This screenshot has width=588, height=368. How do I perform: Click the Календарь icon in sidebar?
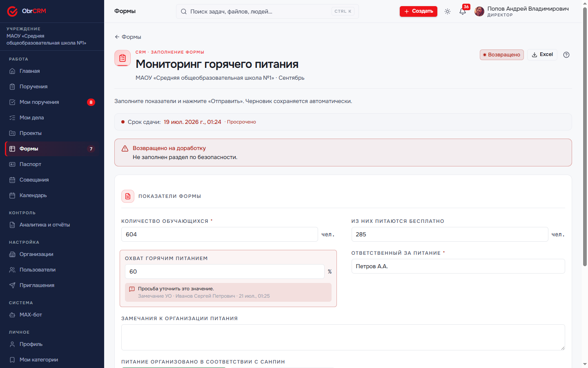coord(12,195)
